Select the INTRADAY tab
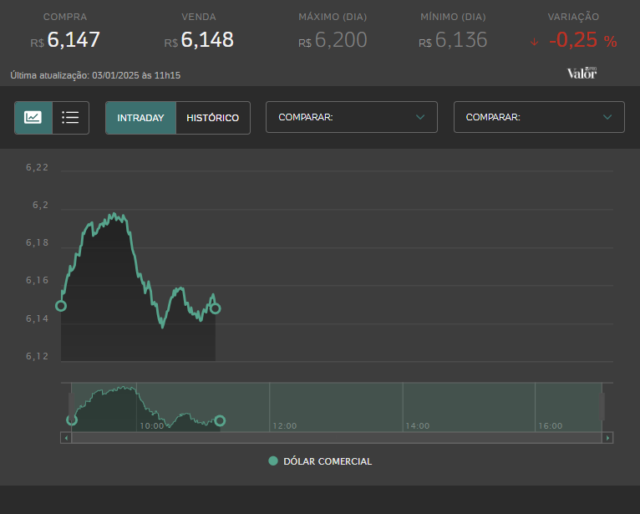The width and height of the screenshot is (640, 514). tap(140, 118)
